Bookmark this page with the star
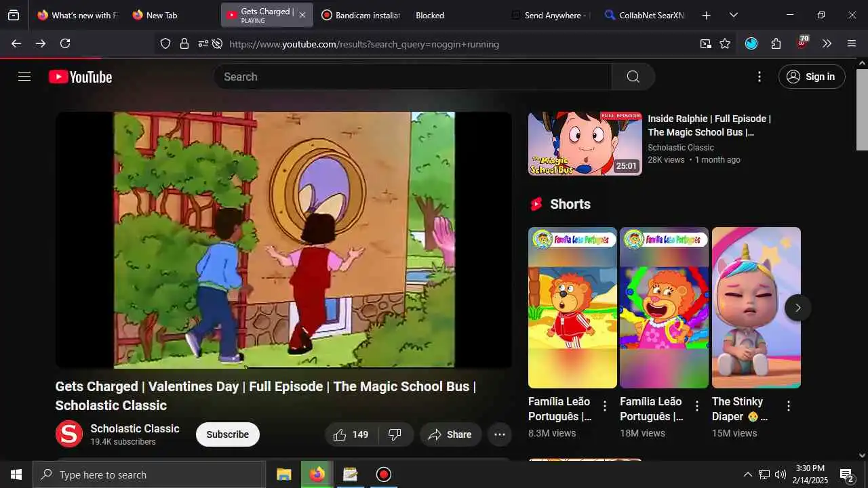The height and width of the screenshot is (488, 868). tap(725, 43)
